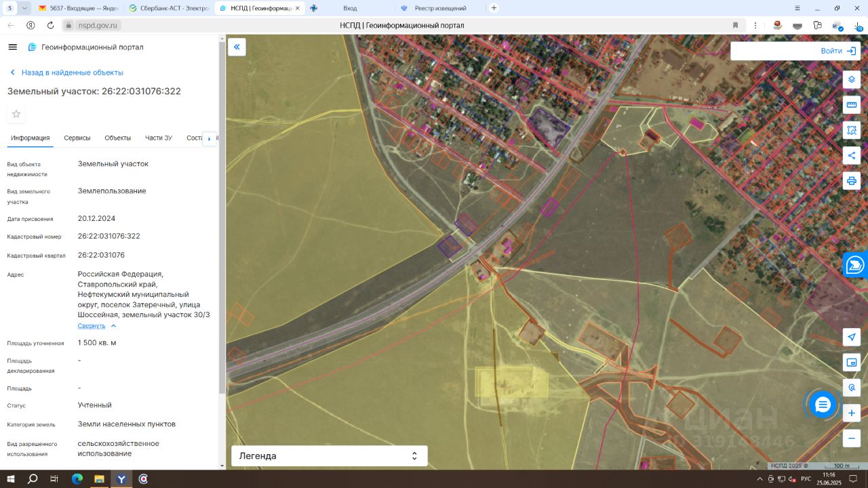Select the ruler measurement tool

point(852,105)
